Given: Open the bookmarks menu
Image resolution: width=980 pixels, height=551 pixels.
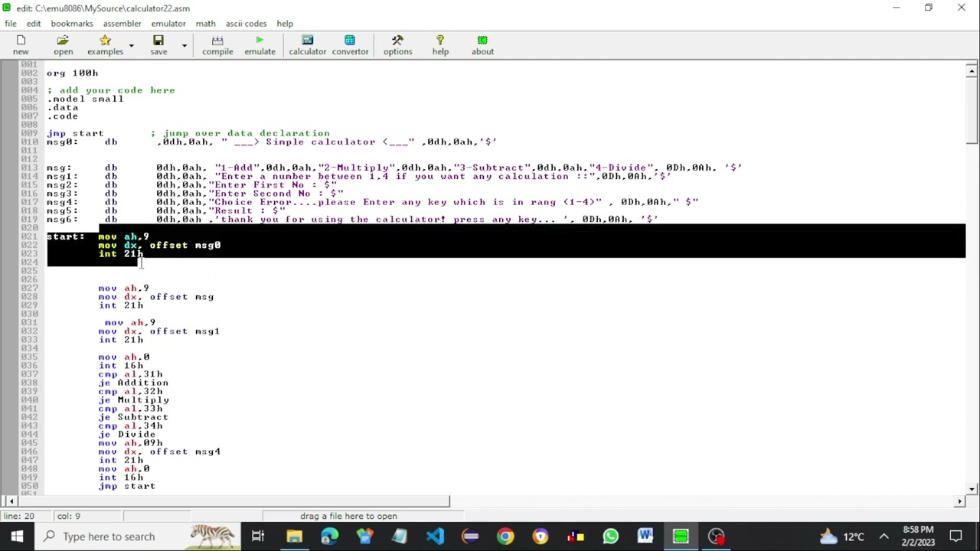Looking at the screenshot, I should tap(72, 24).
